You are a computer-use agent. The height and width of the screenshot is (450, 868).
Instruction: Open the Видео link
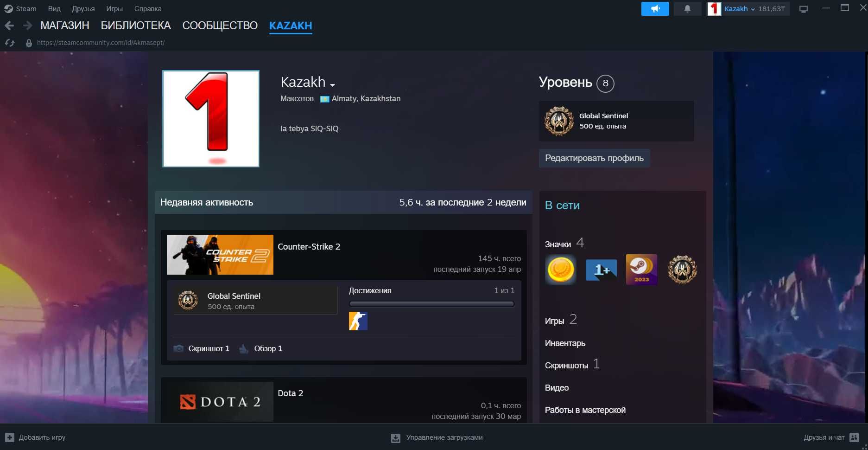click(557, 388)
